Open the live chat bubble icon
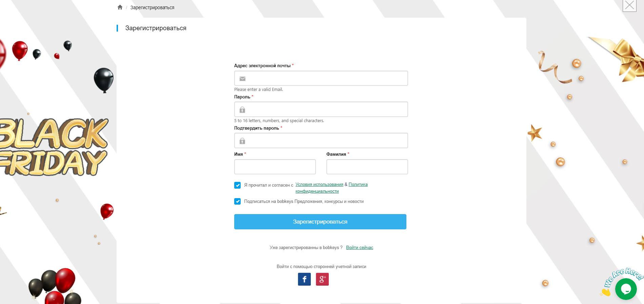The image size is (644, 304). (626, 289)
